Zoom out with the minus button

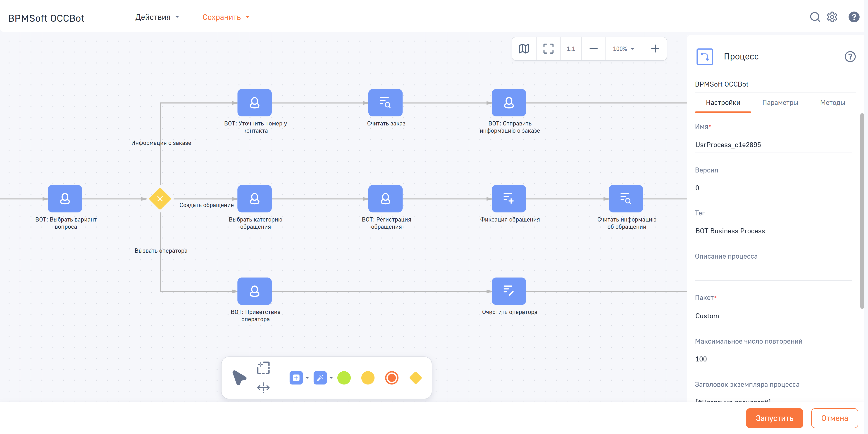tap(593, 49)
